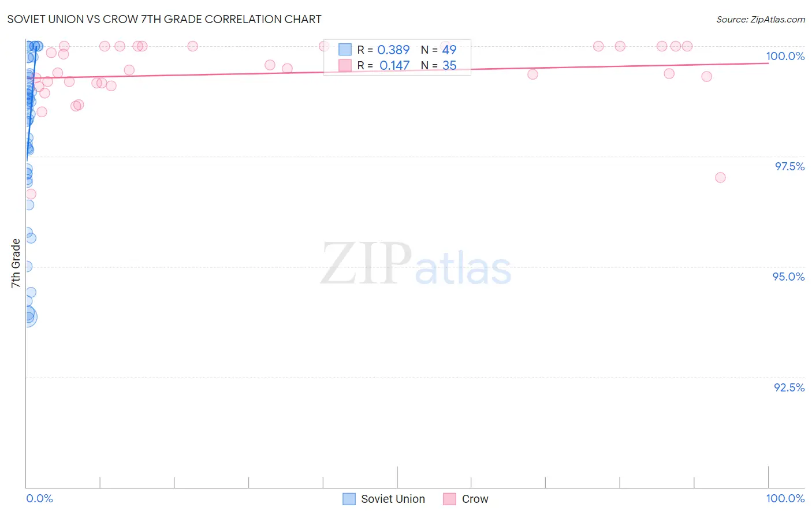Click the 7th Grade y-axis label
The width and height of the screenshot is (812, 515).
[16, 263]
